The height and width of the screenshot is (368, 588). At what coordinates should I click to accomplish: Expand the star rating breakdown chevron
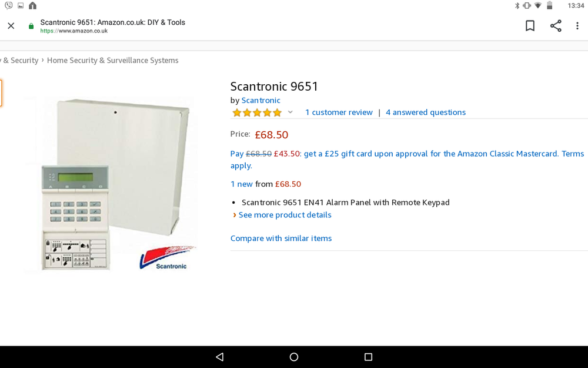tap(290, 112)
